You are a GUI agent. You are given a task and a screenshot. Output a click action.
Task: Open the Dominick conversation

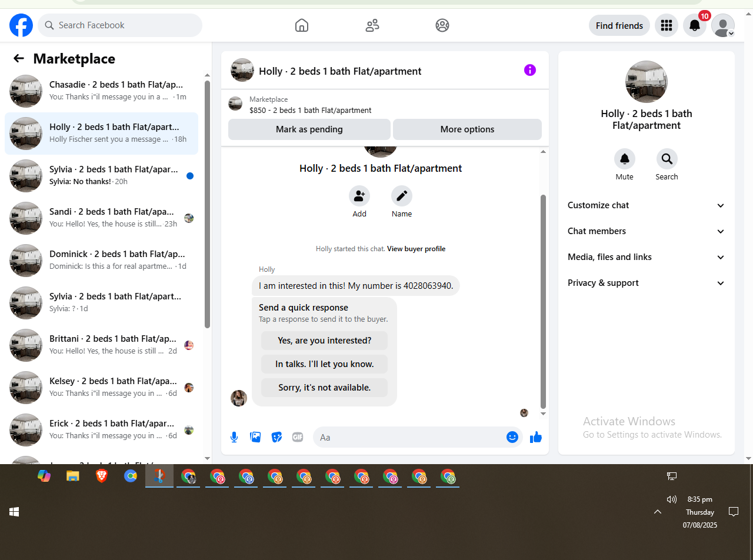102,261
